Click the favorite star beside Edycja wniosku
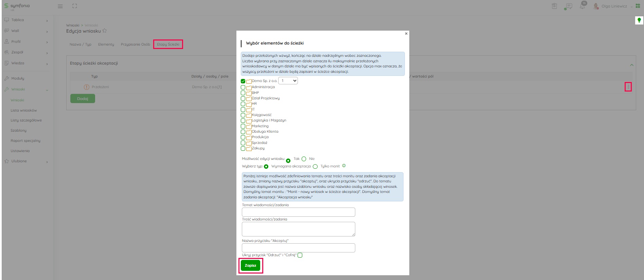The height and width of the screenshot is (280, 644). tap(105, 31)
